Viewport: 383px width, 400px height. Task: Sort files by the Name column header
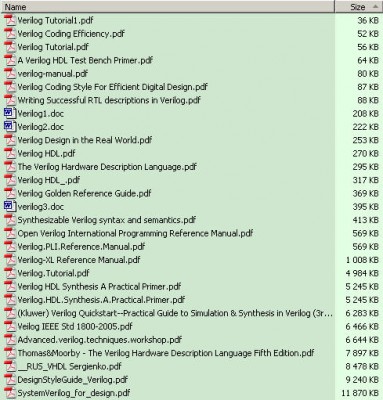tap(168, 7)
